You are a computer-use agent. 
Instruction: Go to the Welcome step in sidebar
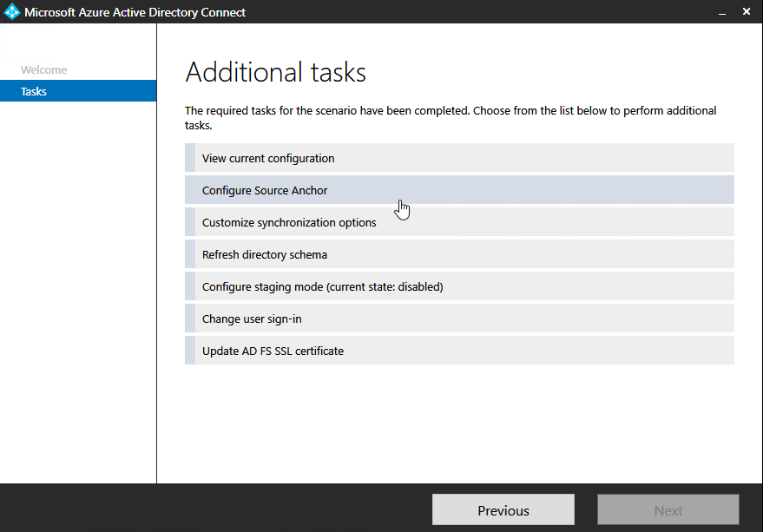[43, 69]
